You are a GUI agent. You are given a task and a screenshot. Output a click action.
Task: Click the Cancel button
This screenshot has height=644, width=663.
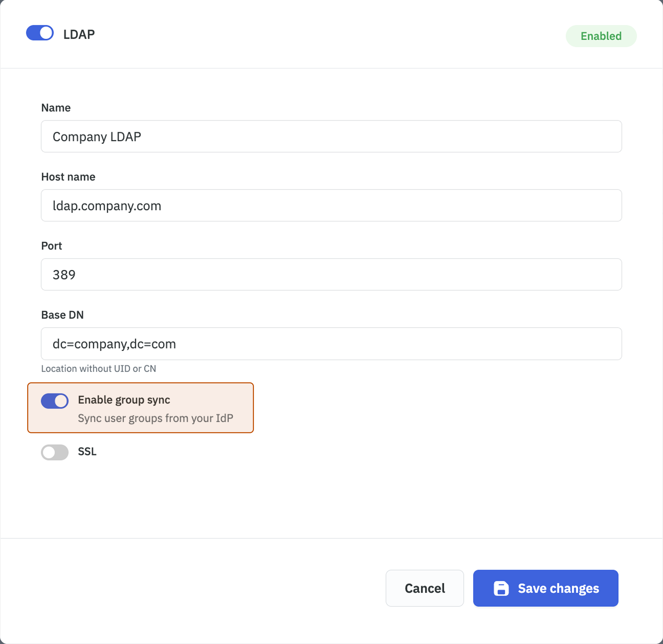(424, 588)
